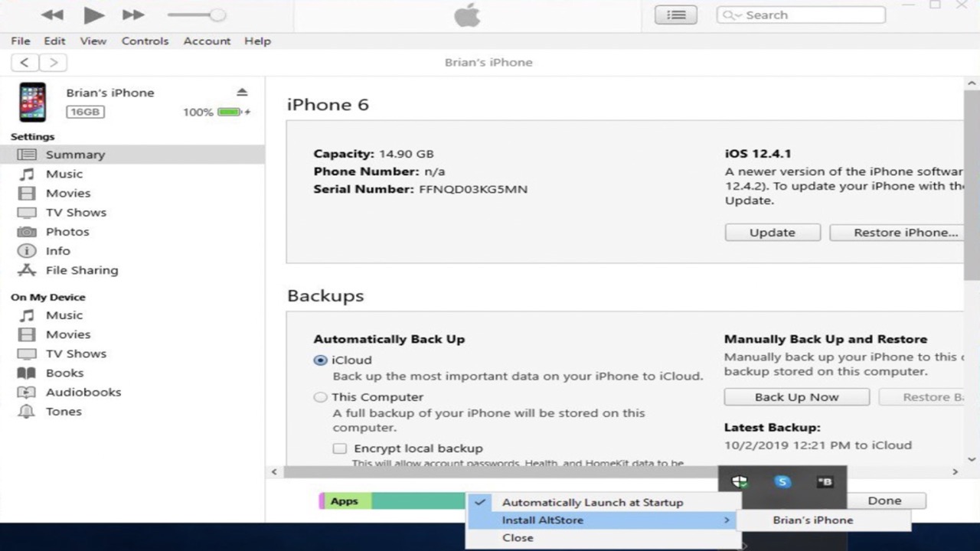The image size is (980, 551).
Task: Enable Encrypt local backup checkbox
Action: coord(339,448)
